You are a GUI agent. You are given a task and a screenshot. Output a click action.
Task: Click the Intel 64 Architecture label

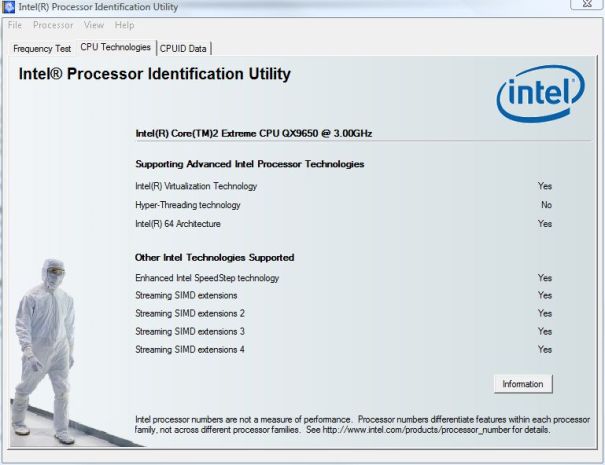[178, 224]
